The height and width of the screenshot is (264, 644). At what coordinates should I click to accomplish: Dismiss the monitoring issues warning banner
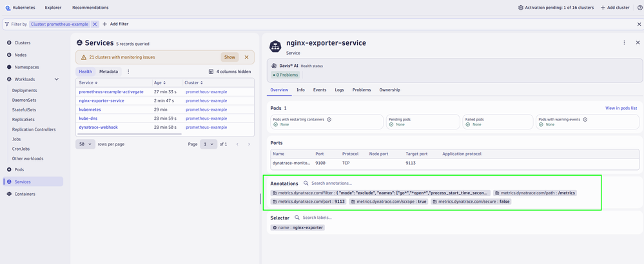(247, 57)
